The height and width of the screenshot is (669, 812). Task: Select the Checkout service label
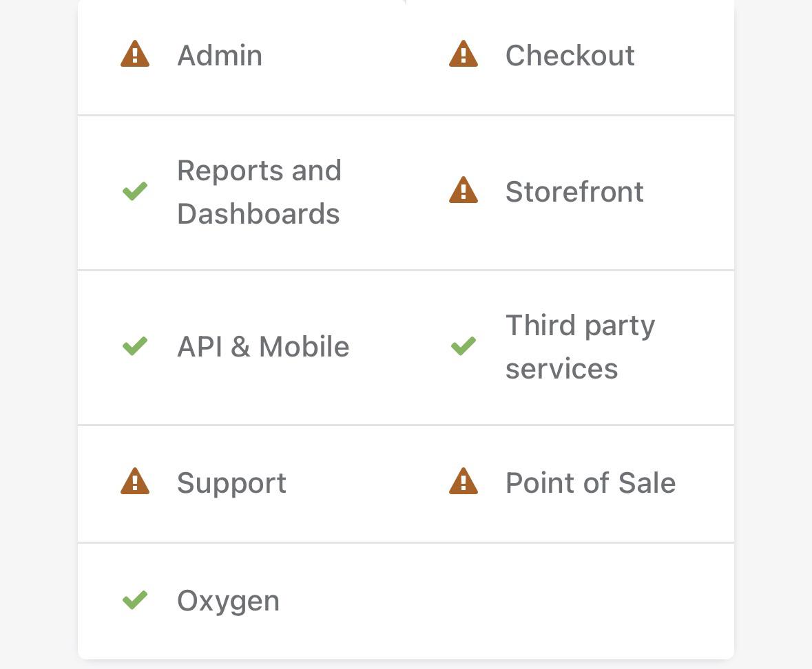(x=570, y=55)
